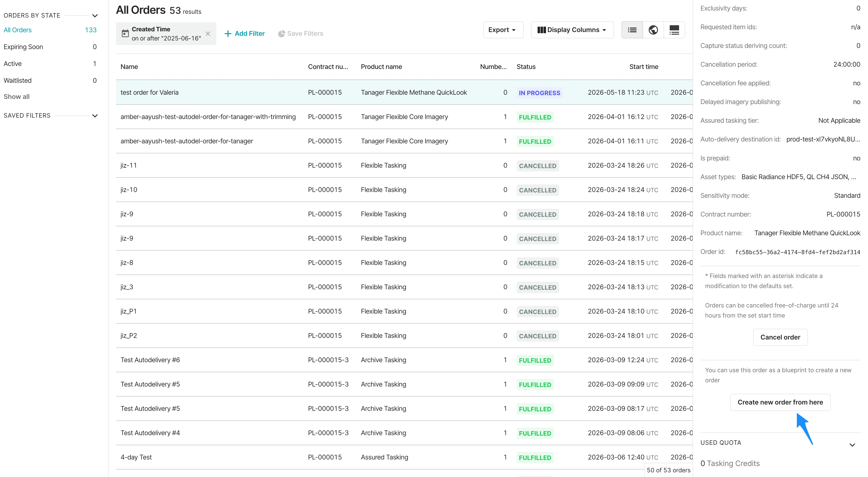Viewport: 868px width, 477px height.
Task: Sort by Contract number column header
Action: pyautogui.click(x=328, y=67)
